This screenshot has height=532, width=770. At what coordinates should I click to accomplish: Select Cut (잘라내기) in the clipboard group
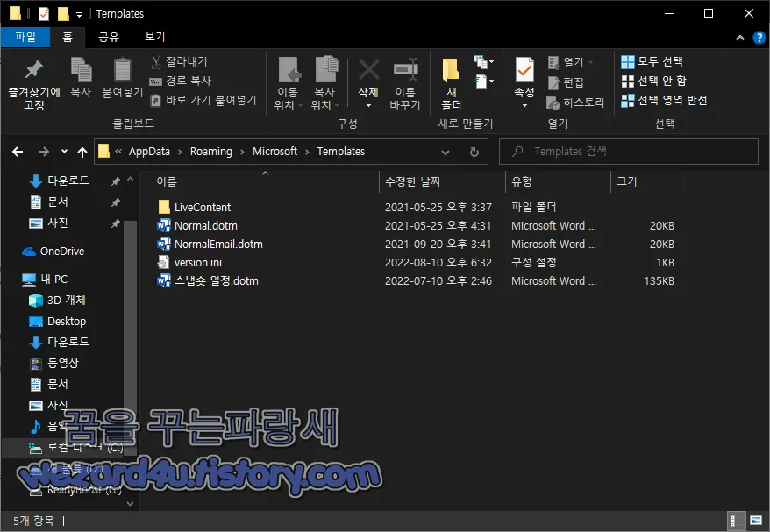coord(179,62)
